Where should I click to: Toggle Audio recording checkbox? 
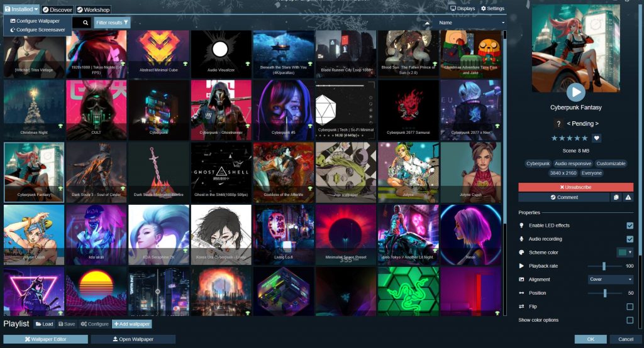[x=630, y=239]
